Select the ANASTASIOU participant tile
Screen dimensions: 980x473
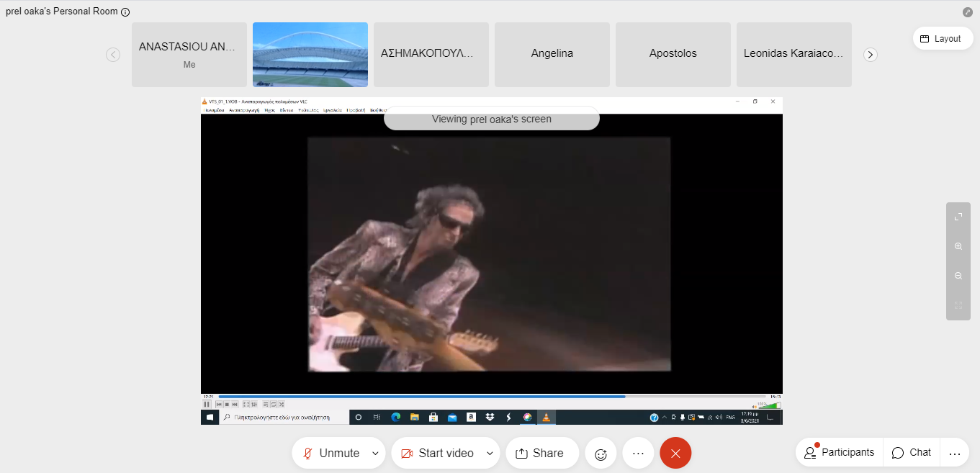tap(189, 55)
